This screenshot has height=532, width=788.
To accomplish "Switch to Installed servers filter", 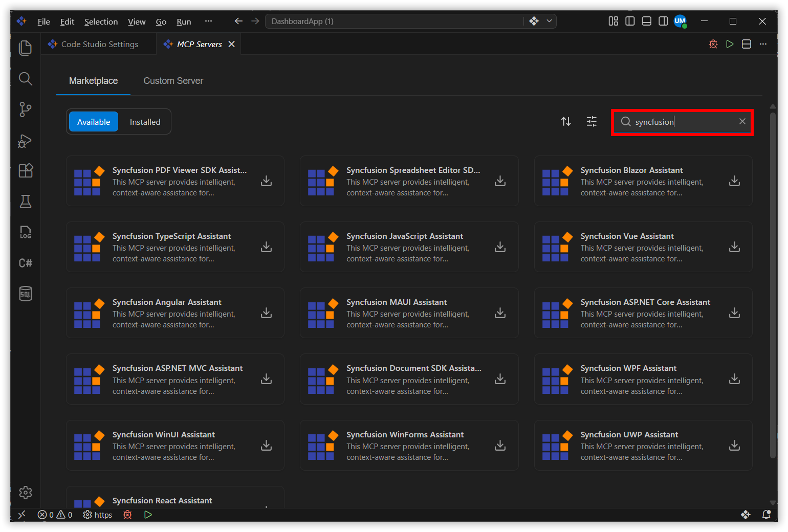I will 145,122.
